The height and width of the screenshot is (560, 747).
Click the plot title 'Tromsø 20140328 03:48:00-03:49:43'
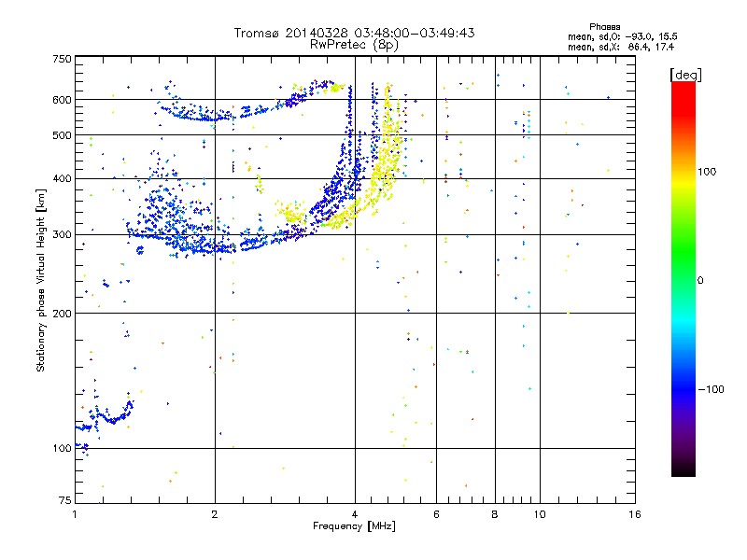point(354,33)
